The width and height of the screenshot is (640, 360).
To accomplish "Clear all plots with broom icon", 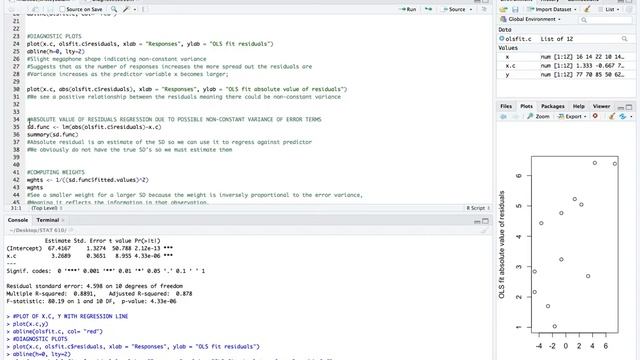I will coord(612,117).
